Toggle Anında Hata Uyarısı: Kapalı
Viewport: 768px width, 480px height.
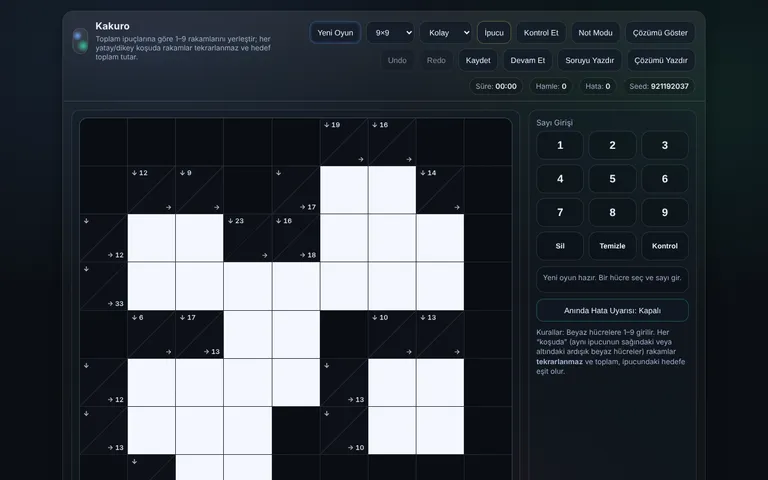(x=612, y=311)
